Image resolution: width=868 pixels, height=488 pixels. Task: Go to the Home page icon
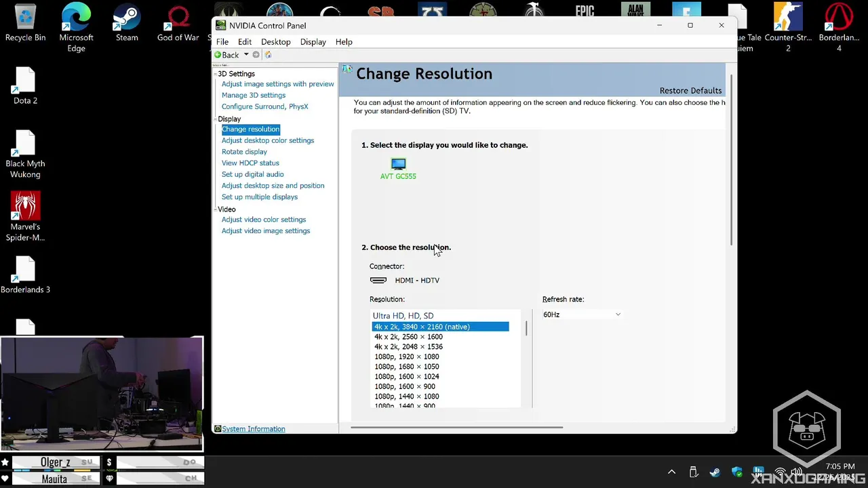[269, 55]
